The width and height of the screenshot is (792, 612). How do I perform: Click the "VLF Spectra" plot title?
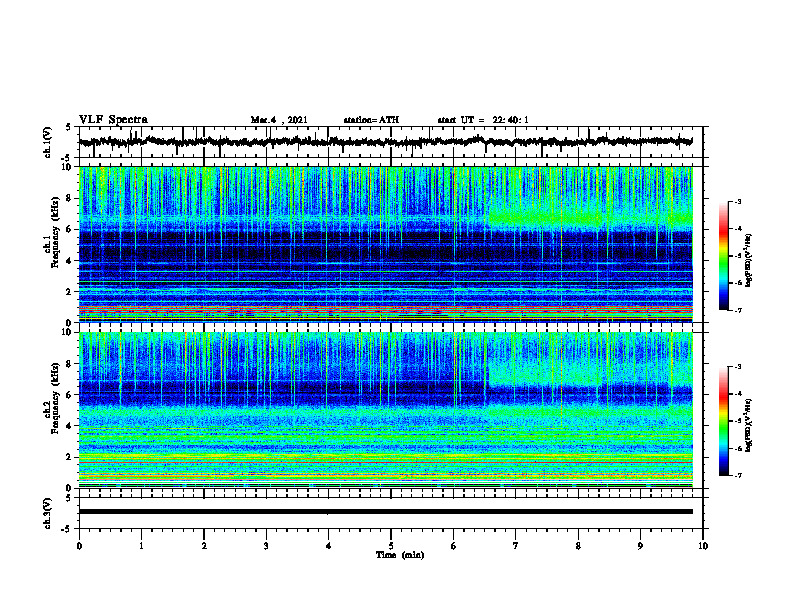113,120
